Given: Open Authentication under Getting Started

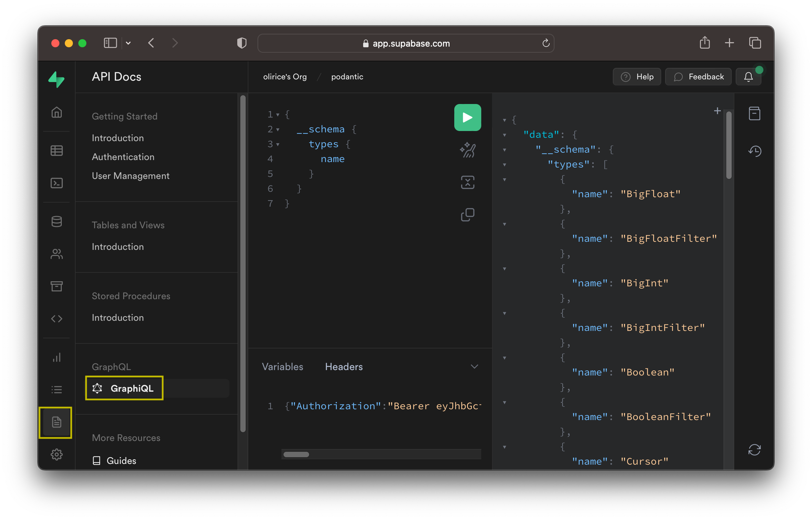Looking at the screenshot, I should click(123, 157).
